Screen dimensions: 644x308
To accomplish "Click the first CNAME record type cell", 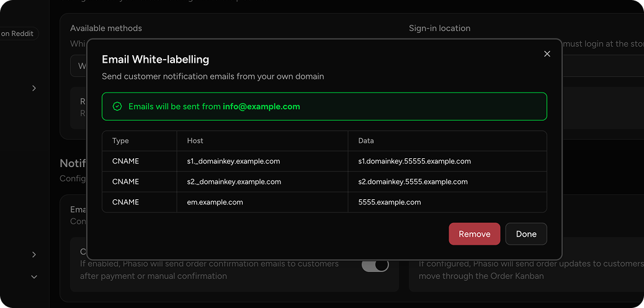I will tap(125, 161).
